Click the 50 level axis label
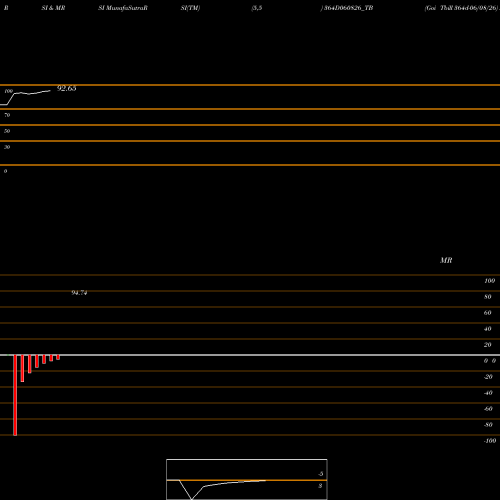 7,131
